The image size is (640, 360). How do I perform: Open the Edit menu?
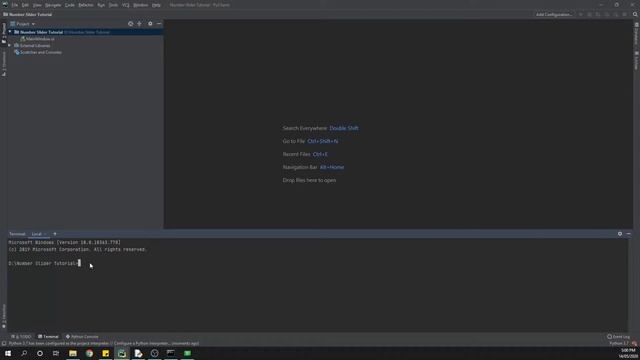pyautogui.click(x=25, y=5)
